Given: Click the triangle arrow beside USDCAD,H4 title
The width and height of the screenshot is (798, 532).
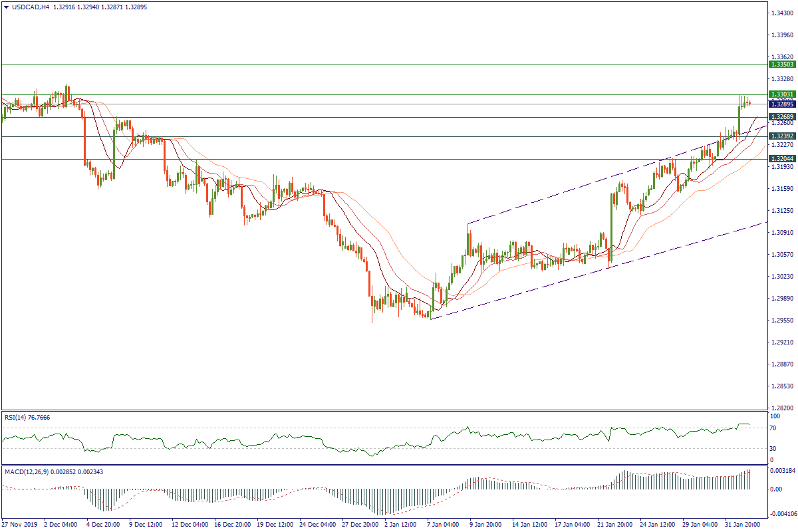Looking at the screenshot, I should coord(6,7).
